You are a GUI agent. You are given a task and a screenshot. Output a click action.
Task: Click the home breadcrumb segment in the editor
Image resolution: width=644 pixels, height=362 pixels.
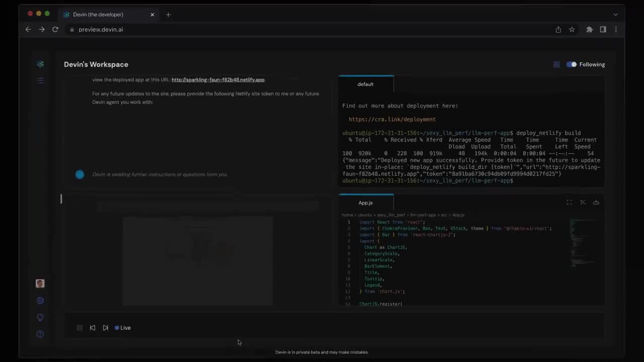347,215
